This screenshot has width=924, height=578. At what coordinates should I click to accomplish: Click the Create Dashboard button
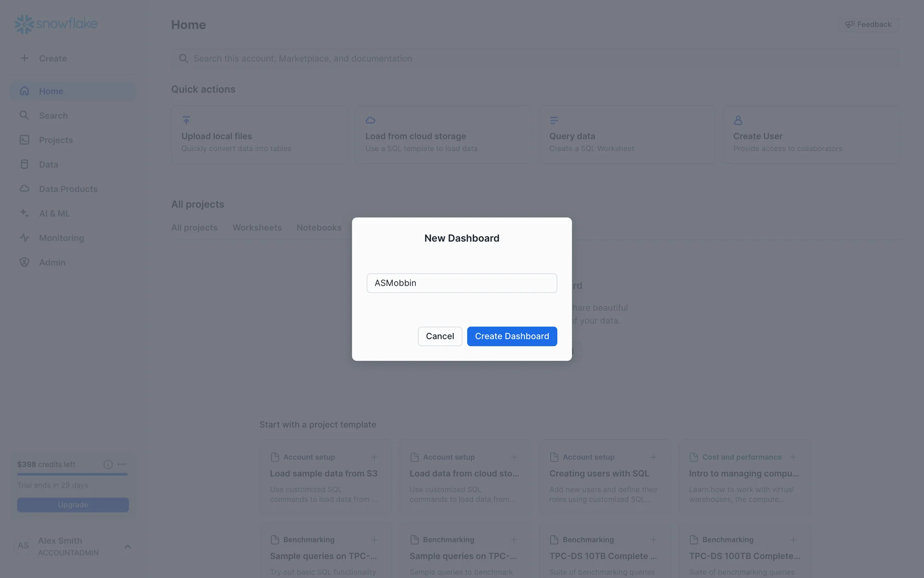pyautogui.click(x=512, y=336)
